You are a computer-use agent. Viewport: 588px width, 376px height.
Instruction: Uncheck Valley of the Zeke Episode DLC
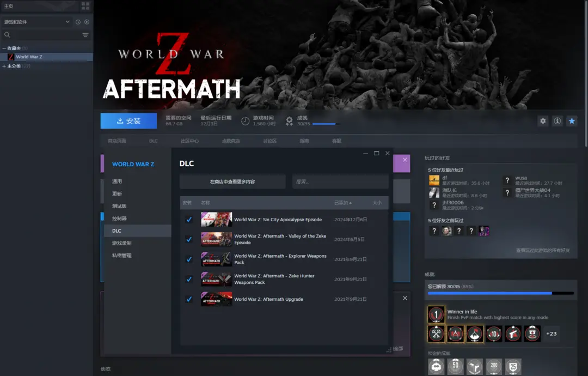coord(189,239)
